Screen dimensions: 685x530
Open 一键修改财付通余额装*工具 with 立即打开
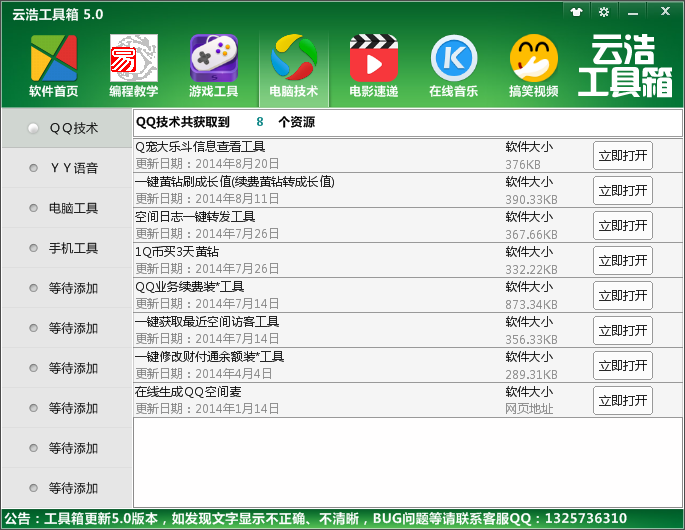click(623, 365)
